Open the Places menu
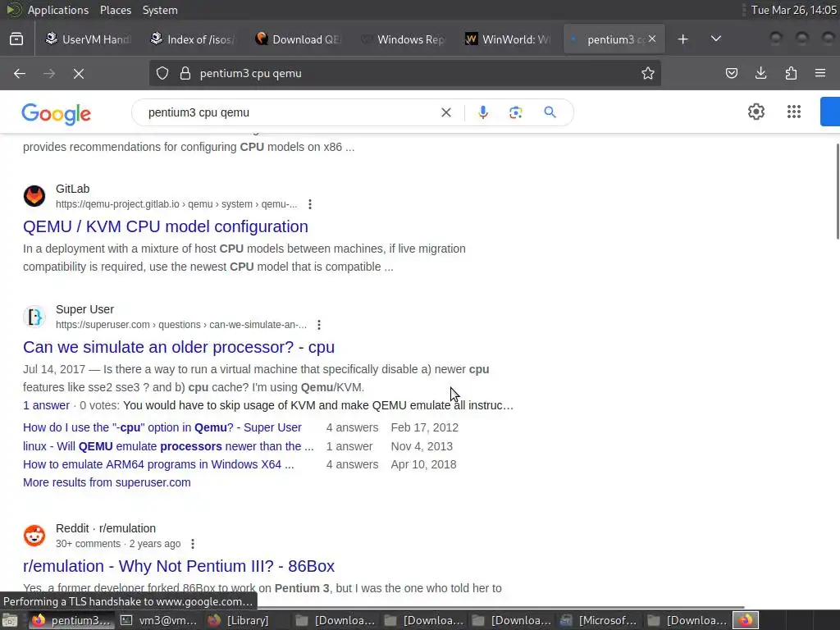The height and width of the screenshot is (630, 840). pos(115,10)
